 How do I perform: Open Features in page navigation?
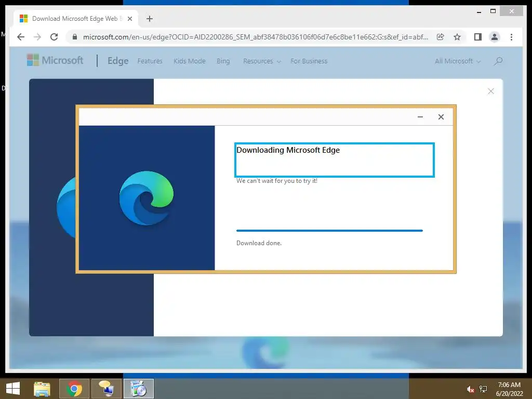[150, 61]
